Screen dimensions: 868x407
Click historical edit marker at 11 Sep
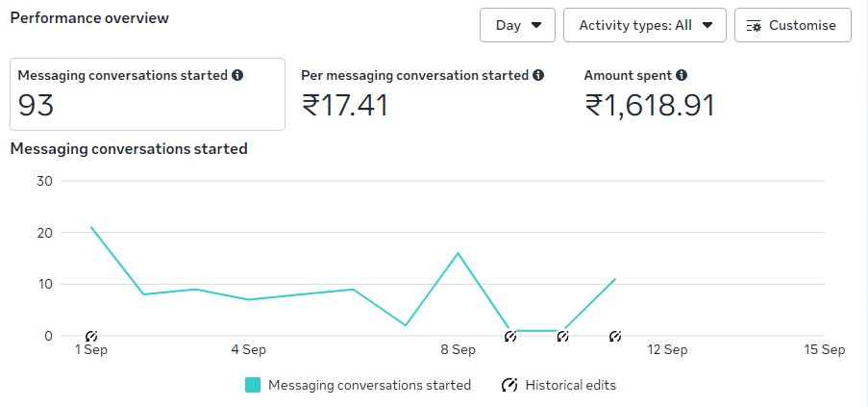coord(615,337)
